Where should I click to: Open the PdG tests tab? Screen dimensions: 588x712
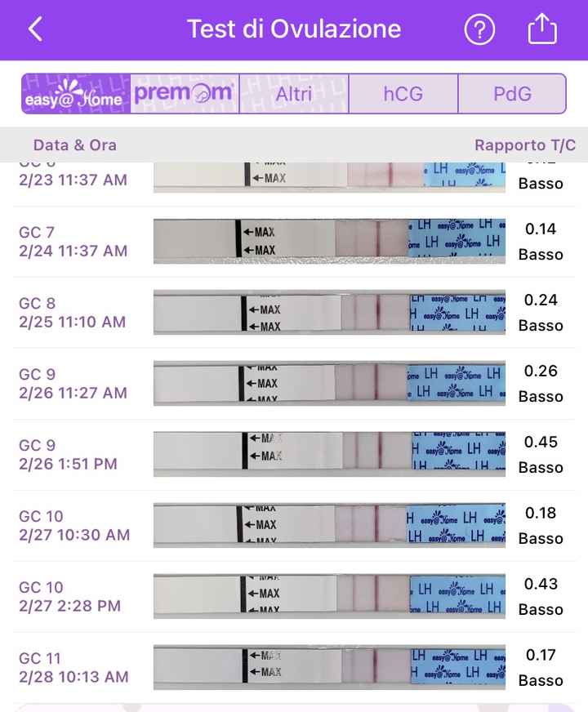click(x=512, y=94)
